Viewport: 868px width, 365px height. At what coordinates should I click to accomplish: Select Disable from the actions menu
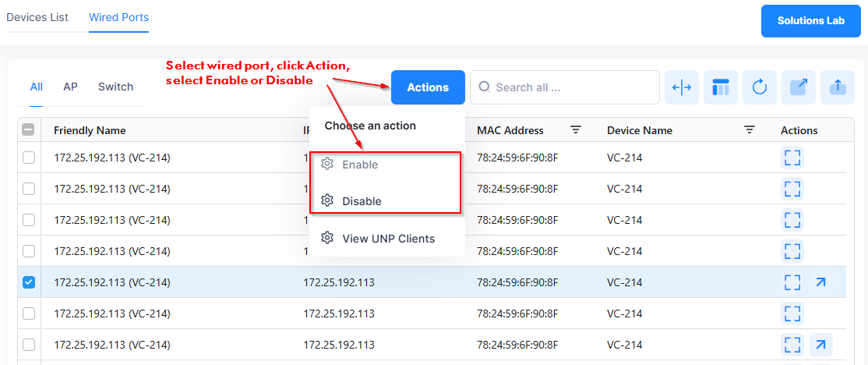[x=362, y=201]
